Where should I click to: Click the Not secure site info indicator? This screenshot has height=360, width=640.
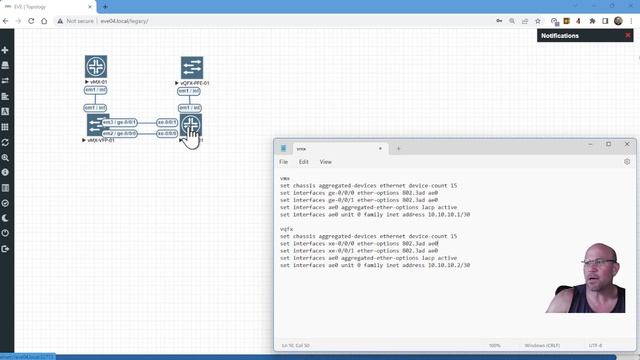(76, 21)
